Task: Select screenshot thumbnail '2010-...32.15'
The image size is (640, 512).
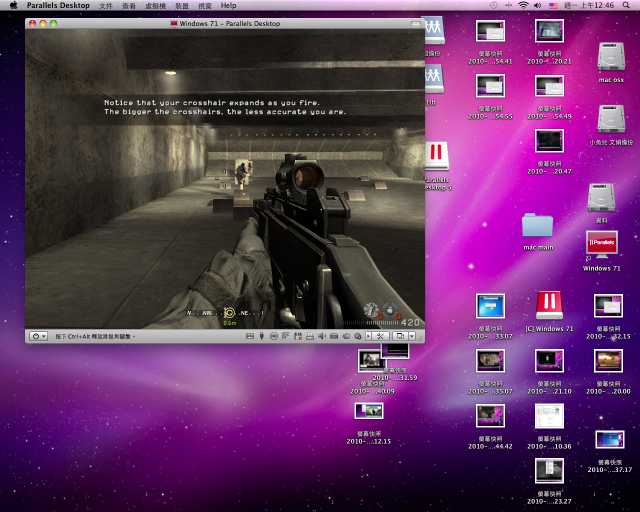Action: click(x=608, y=306)
